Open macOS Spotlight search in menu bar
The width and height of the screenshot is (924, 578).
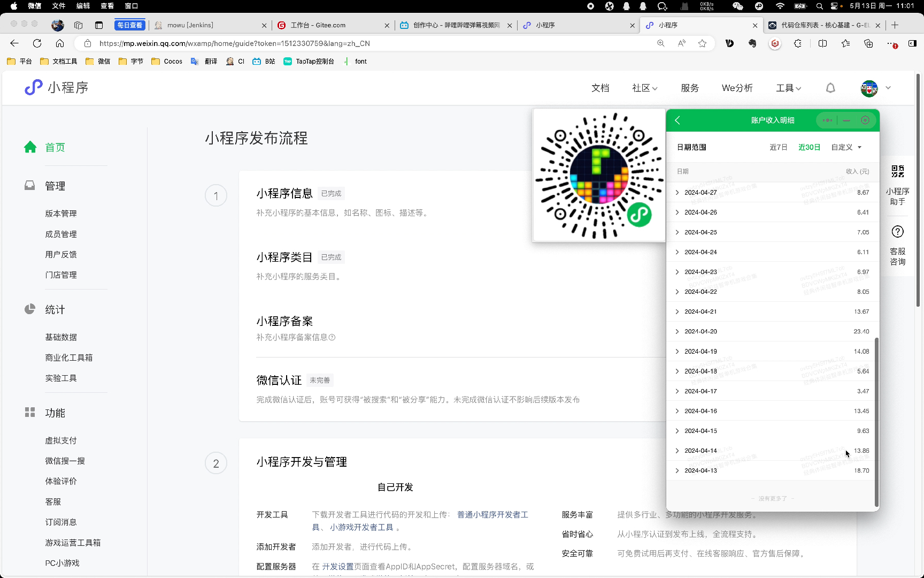coord(820,6)
